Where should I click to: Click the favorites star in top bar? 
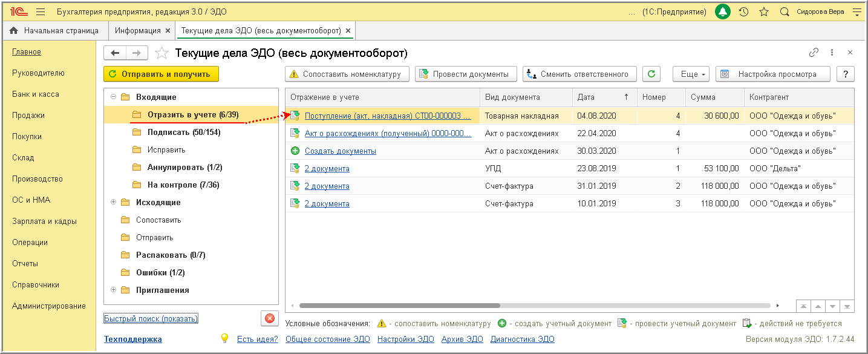click(764, 11)
